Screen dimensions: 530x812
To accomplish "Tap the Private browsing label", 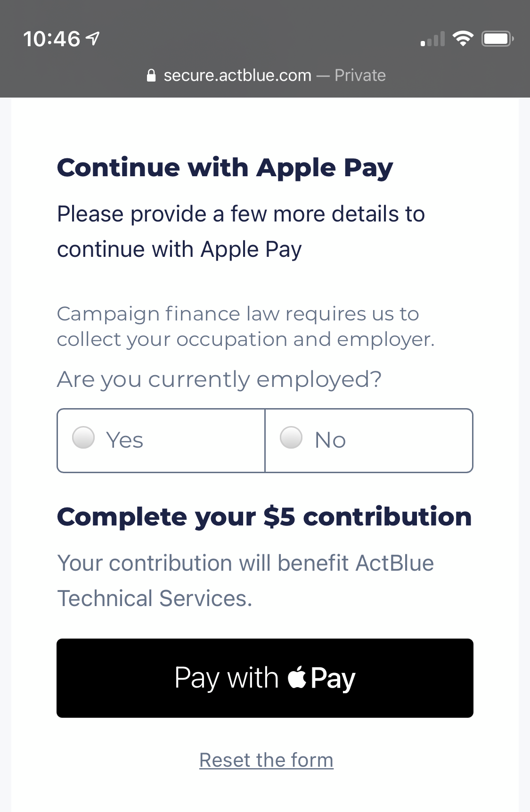I will [x=360, y=75].
